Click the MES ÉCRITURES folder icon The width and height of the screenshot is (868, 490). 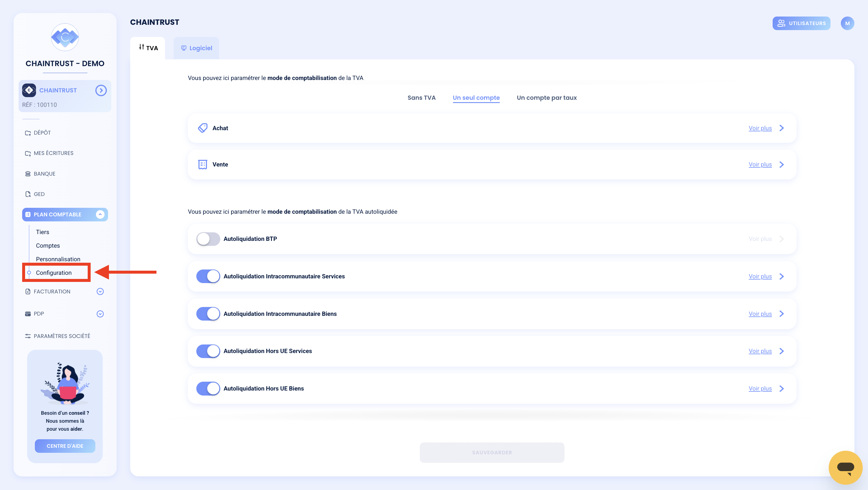[28, 153]
